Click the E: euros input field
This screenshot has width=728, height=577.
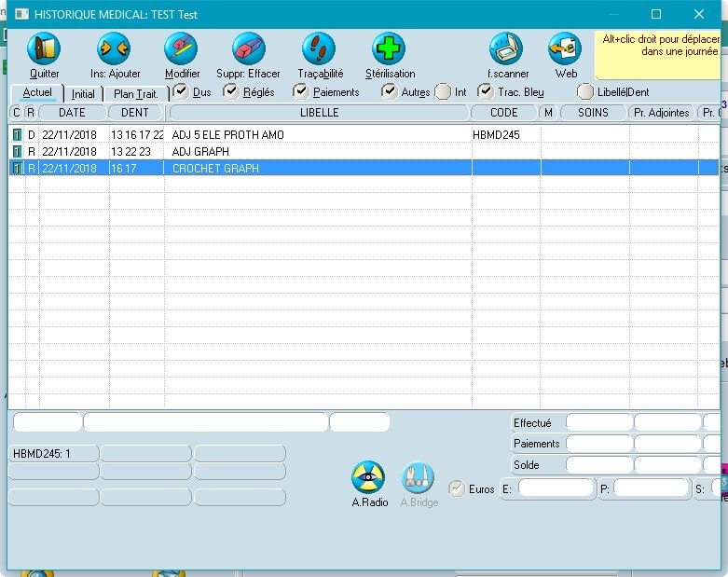click(556, 488)
